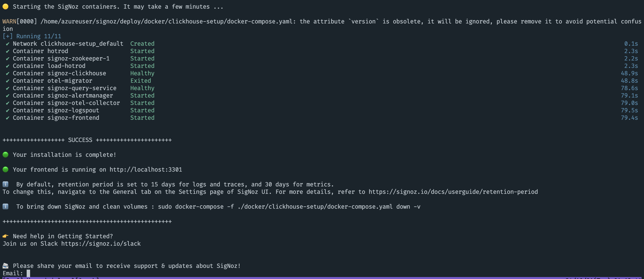The height and width of the screenshot is (279, 644).
Task: Open the signoz.io retention-period docs link
Action: (x=453, y=192)
